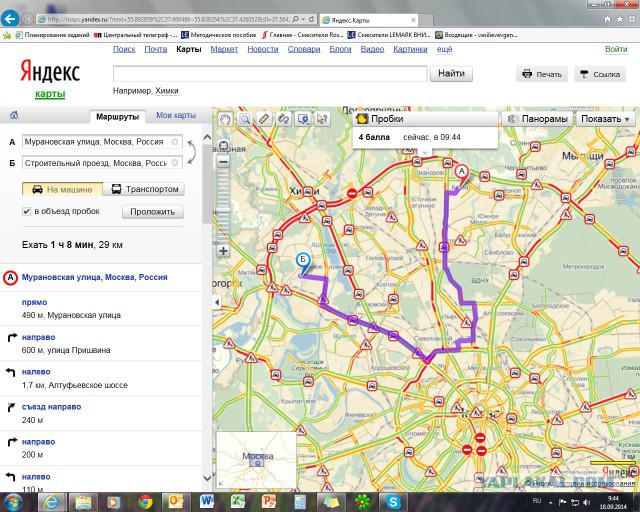
Task: Switch to the Мои карты tab
Action: pyautogui.click(x=176, y=116)
